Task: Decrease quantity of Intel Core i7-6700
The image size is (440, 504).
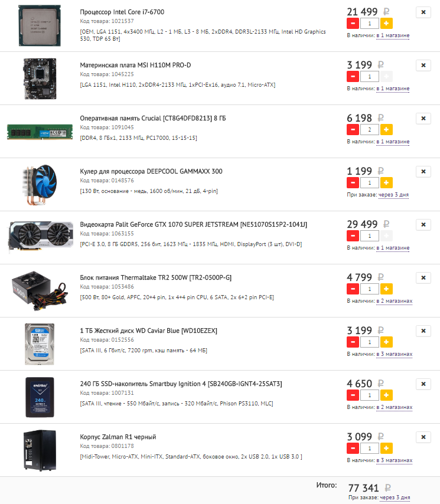Action: 353,24
